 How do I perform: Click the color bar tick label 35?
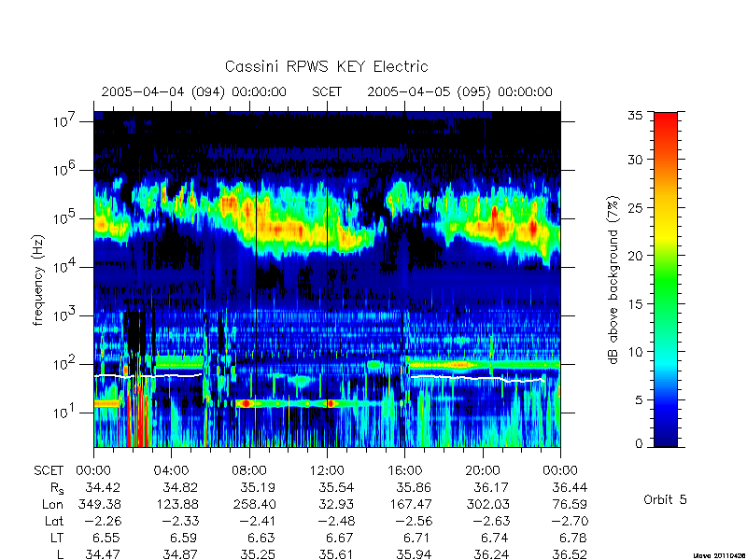(x=635, y=116)
